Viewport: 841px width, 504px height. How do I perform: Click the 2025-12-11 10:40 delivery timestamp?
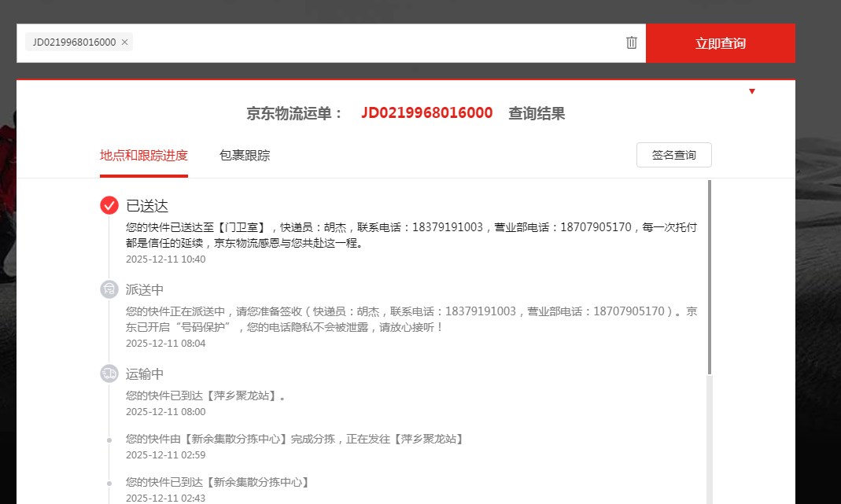tap(165, 259)
